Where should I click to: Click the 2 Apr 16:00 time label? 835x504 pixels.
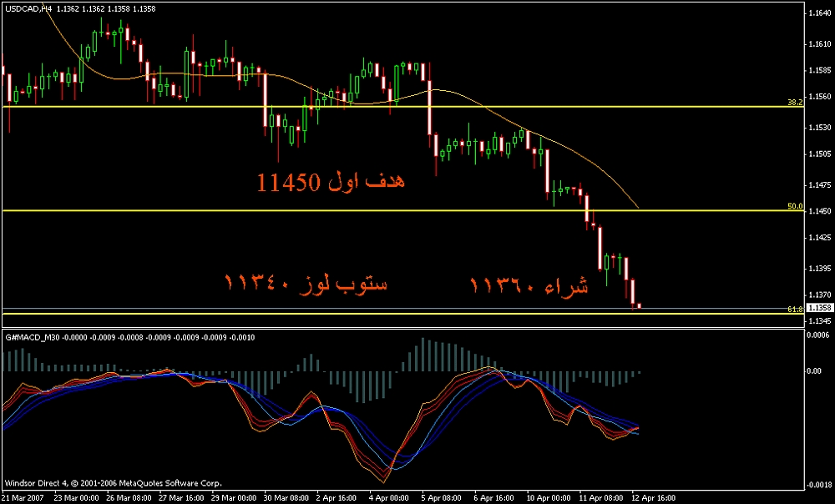[337, 497]
